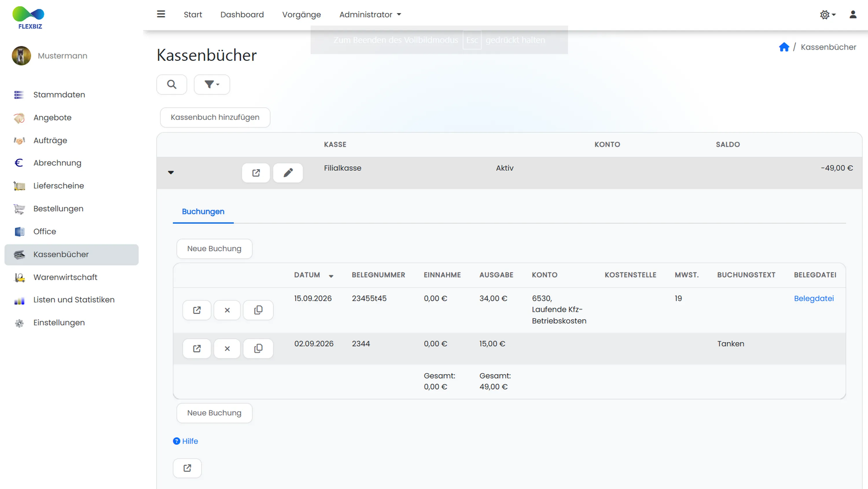Viewport: 868px width, 489px height.
Task: Click the home icon in breadcrumb
Action: pyautogui.click(x=784, y=47)
